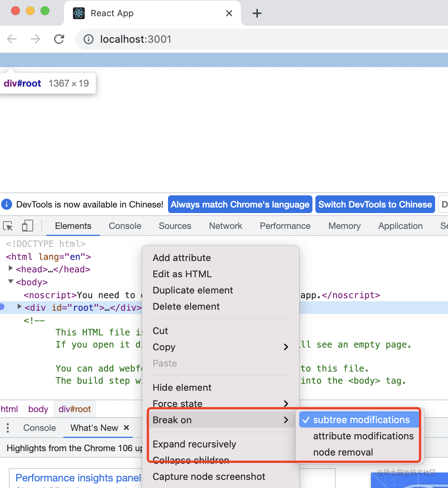Viewport: 448px width, 488px height.
Task: Toggle the device toolbar icon
Action: tap(28, 226)
